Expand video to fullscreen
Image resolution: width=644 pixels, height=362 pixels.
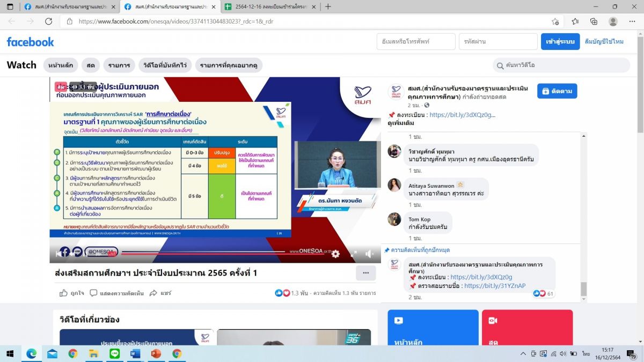tap(353, 254)
